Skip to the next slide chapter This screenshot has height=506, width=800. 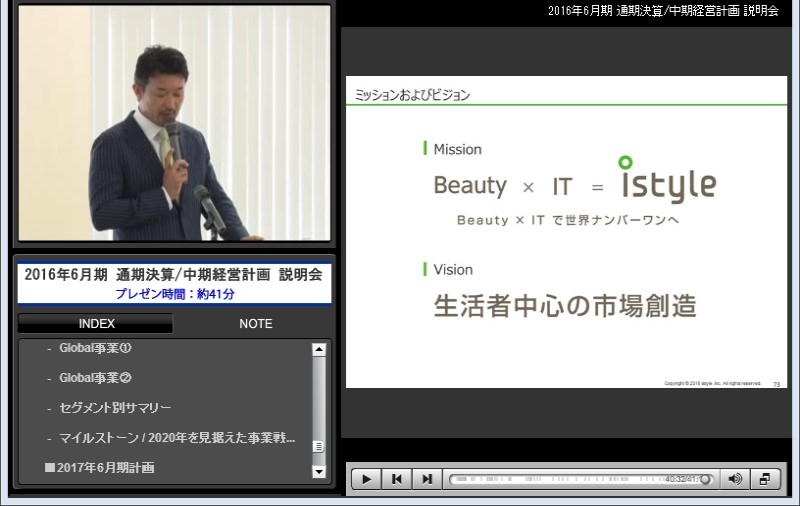pos(427,479)
